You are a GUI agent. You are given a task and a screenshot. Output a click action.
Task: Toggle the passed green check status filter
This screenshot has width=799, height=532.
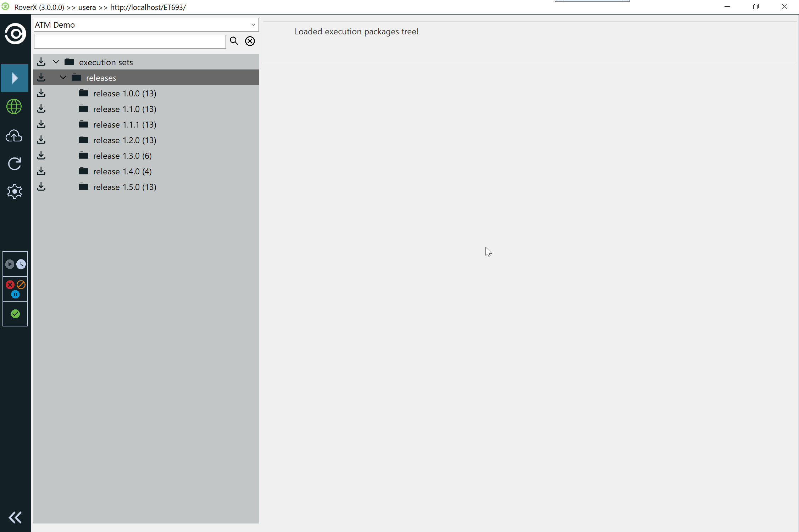coord(15,314)
